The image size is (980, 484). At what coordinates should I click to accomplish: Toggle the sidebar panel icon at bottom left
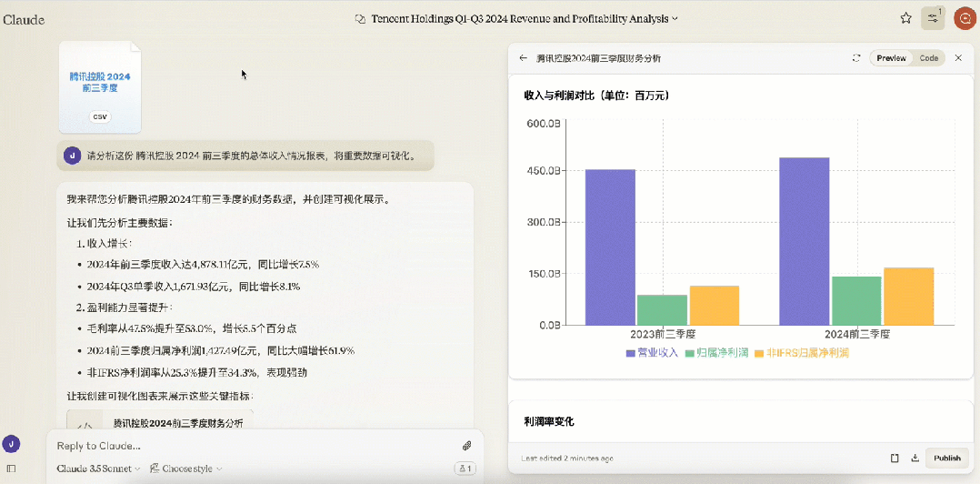[11, 468]
